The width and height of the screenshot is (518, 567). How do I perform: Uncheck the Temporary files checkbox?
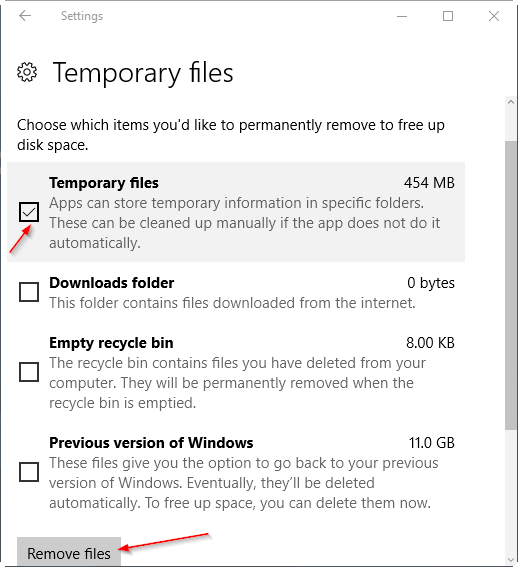point(29,212)
